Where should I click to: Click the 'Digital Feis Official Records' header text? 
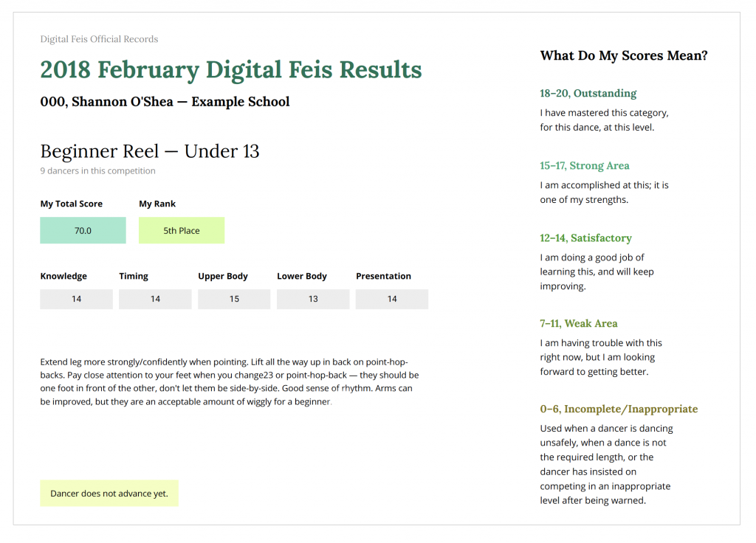(99, 39)
